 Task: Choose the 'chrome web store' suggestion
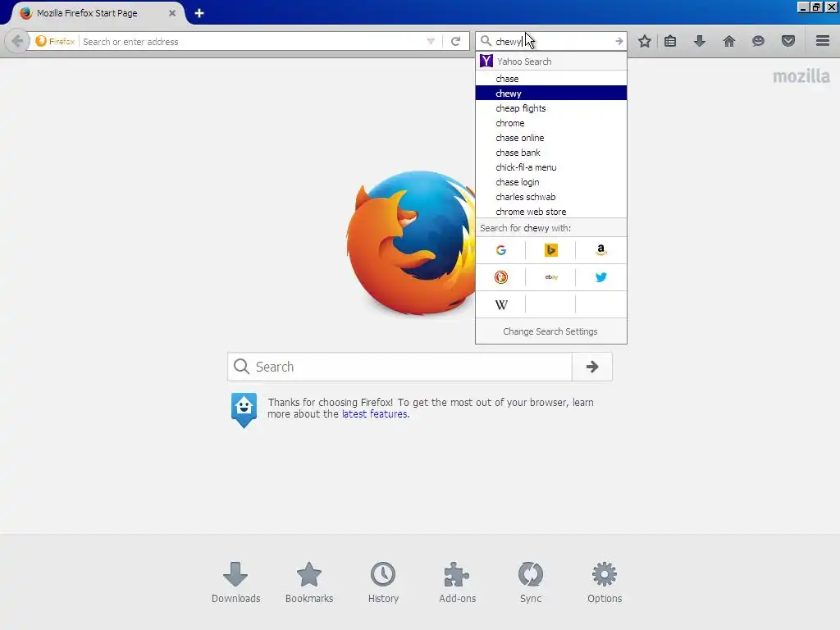coord(550,212)
